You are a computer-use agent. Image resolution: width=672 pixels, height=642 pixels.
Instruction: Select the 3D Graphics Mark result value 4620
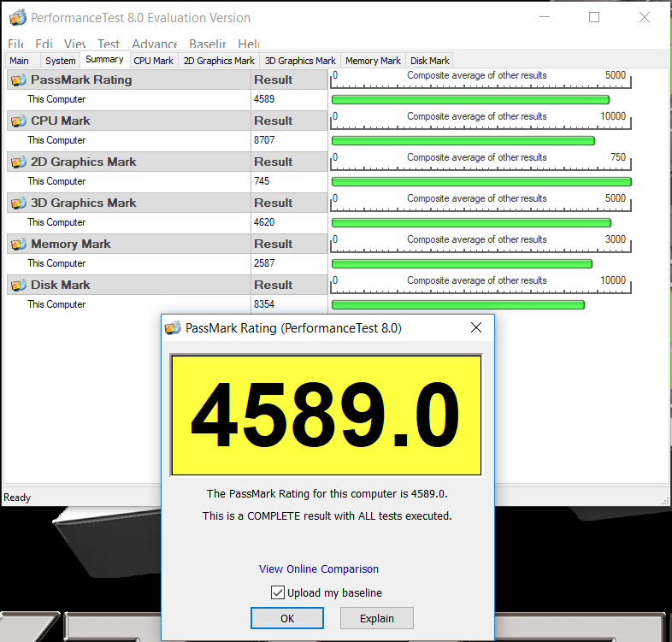click(264, 222)
